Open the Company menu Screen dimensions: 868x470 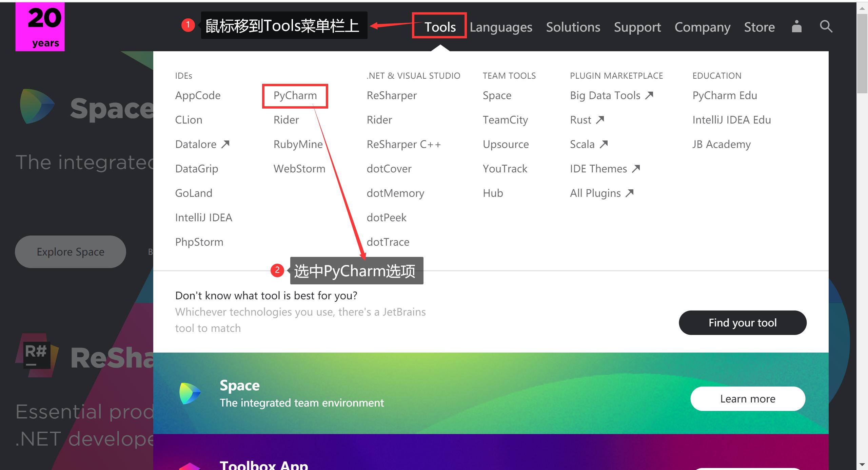[x=703, y=27]
